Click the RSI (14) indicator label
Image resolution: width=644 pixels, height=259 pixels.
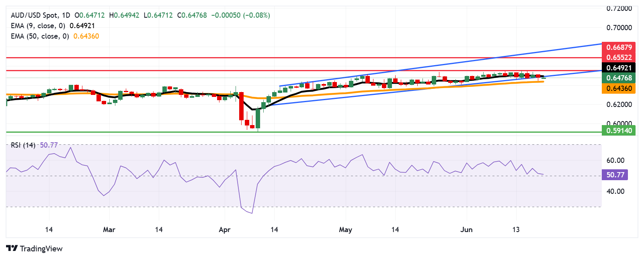(x=23, y=145)
